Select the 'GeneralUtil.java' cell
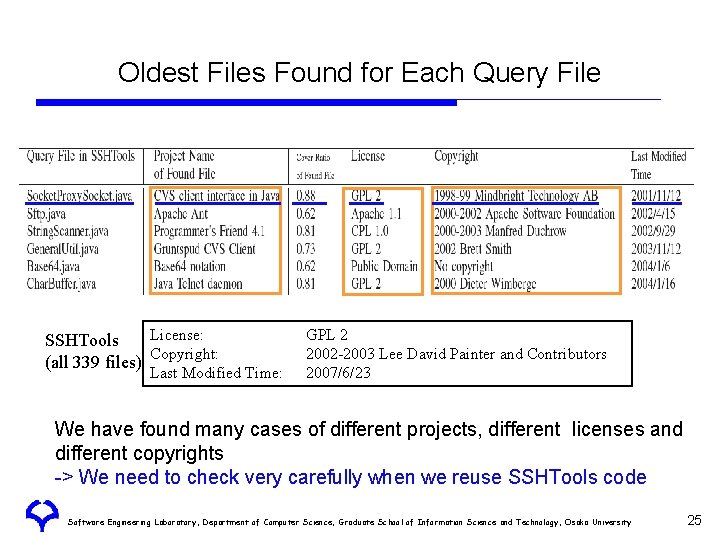Image resolution: width=720 pixels, height=540 pixels. [62, 249]
